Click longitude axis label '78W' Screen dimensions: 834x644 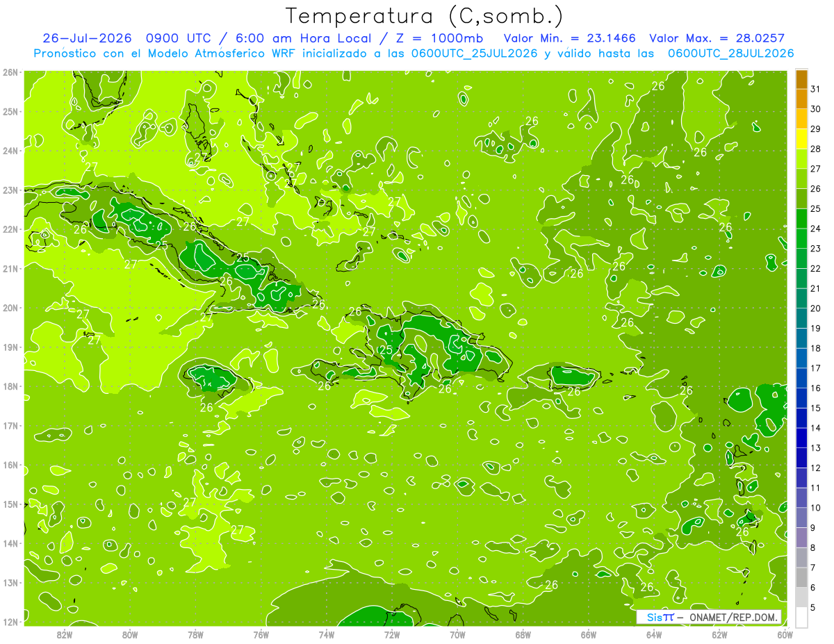click(195, 635)
